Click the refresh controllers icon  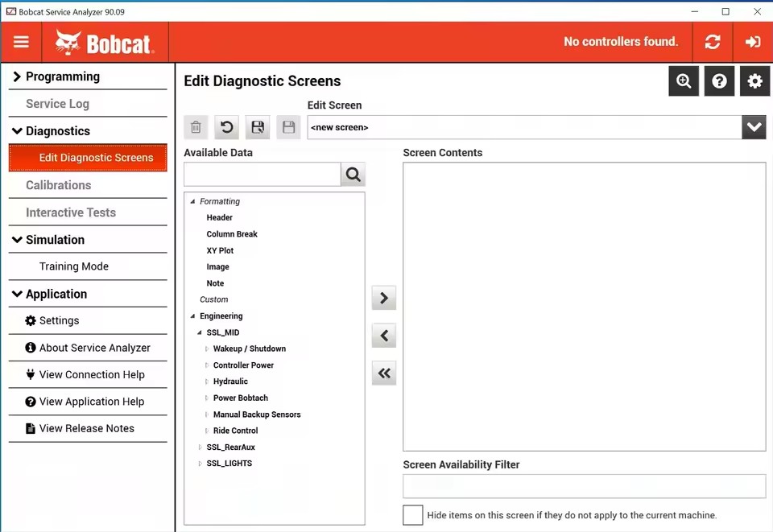tap(713, 42)
